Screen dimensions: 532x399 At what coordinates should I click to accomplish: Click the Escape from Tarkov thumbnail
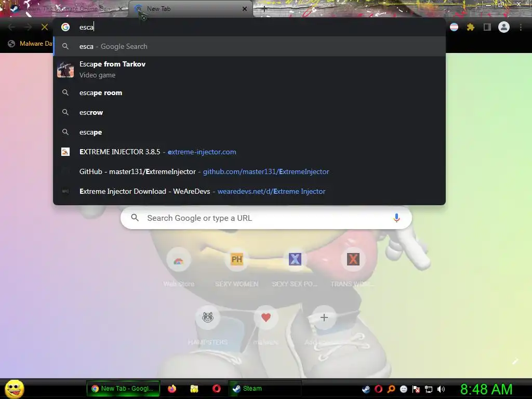pos(65,70)
